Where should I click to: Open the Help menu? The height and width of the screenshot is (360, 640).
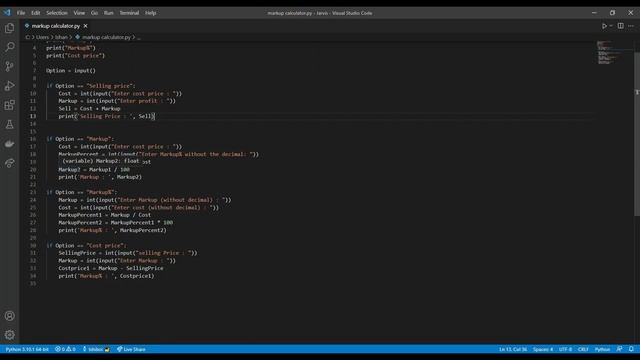(151, 13)
